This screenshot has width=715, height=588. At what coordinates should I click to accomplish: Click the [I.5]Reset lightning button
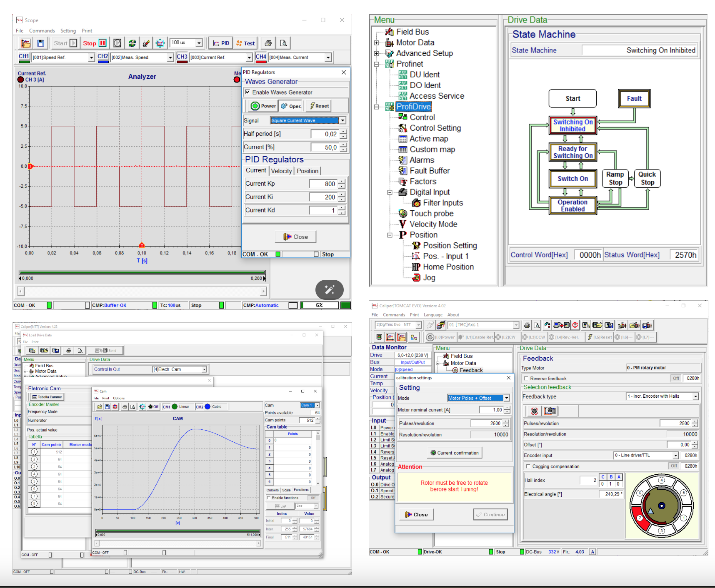tap(600, 337)
